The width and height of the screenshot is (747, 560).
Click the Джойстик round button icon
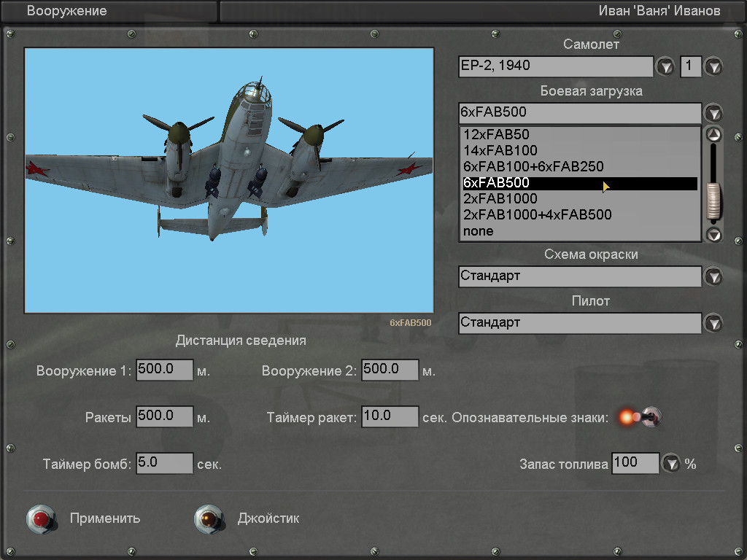pyautogui.click(x=209, y=518)
